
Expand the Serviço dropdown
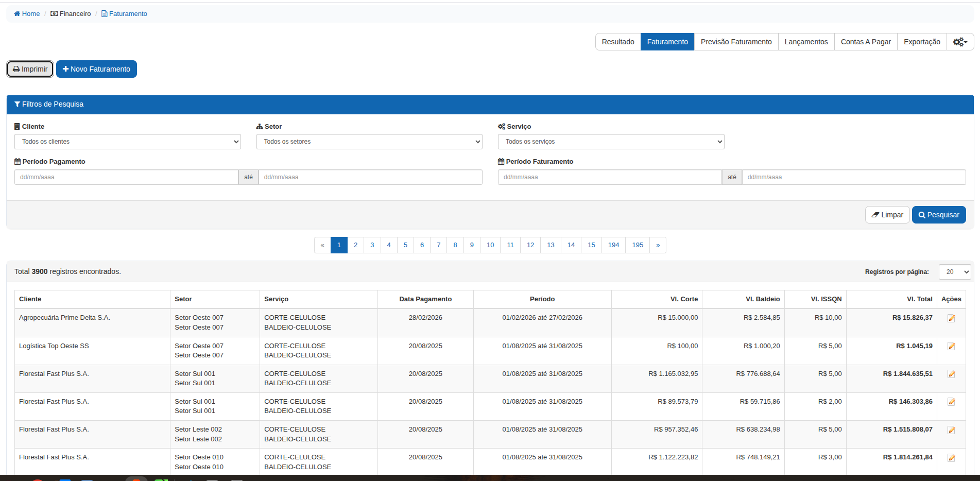pos(611,142)
